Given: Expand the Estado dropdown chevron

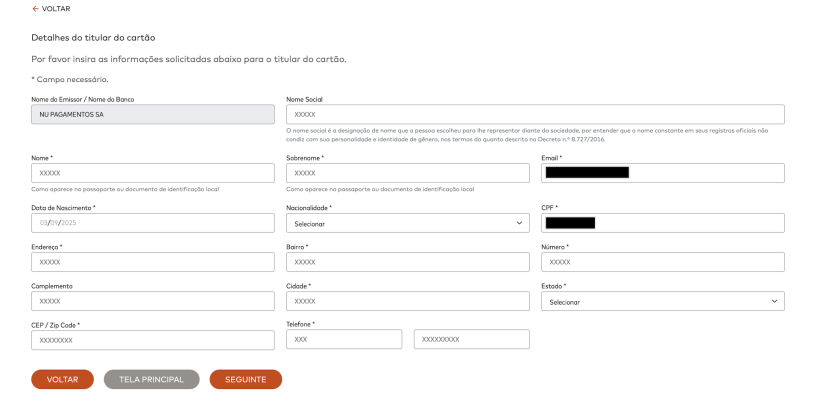Looking at the screenshot, I should (x=774, y=301).
